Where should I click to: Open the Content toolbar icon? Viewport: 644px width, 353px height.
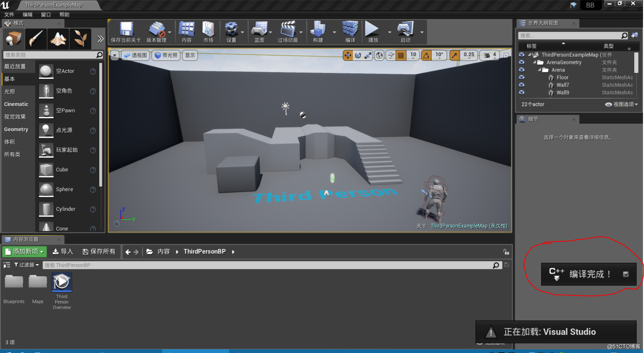(187, 32)
